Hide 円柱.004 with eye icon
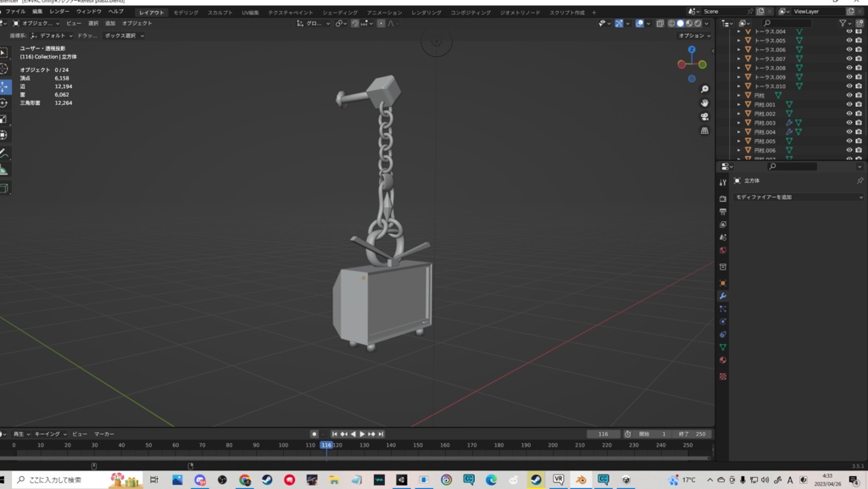The image size is (868, 489). pyautogui.click(x=849, y=131)
